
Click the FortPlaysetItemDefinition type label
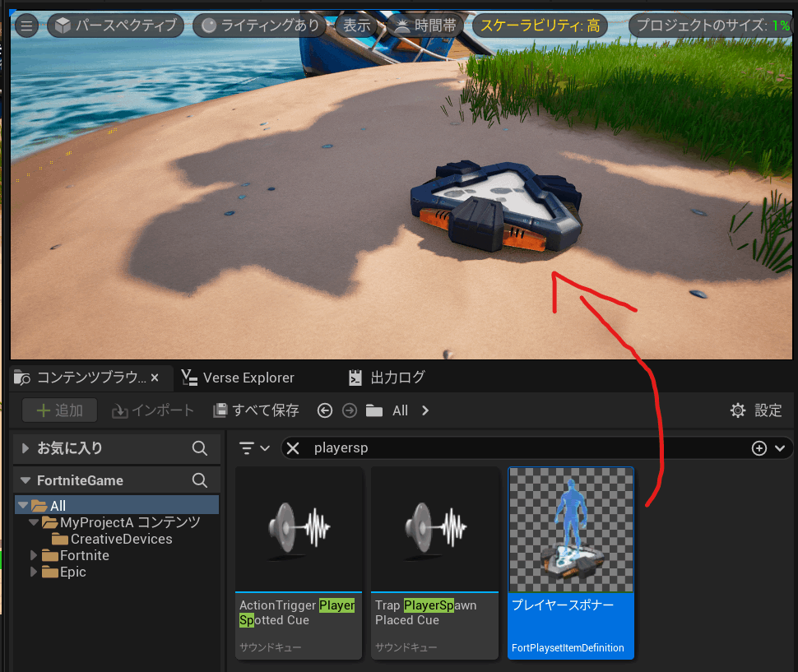(568, 647)
